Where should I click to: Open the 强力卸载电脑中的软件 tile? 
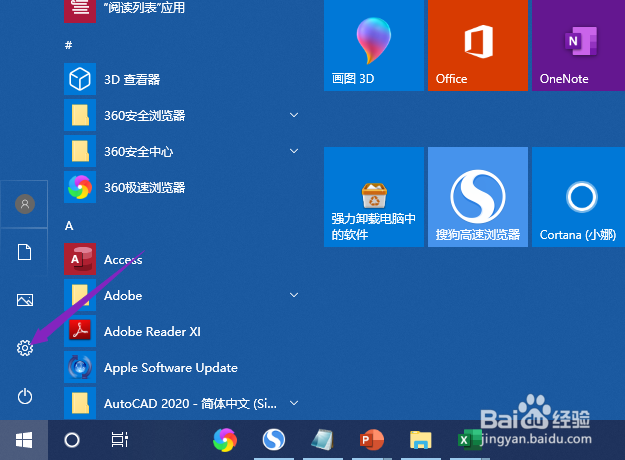click(374, 197)
